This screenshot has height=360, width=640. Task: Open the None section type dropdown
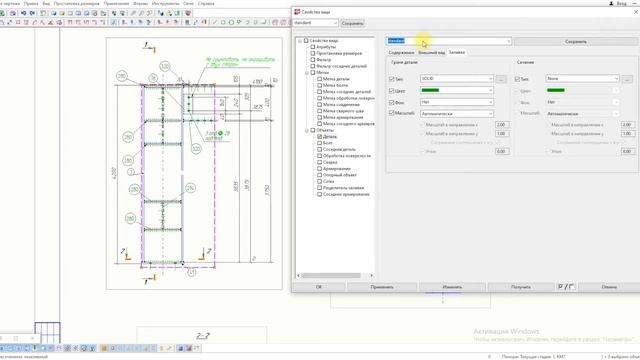pyautogui.click(x=582, y=78)
